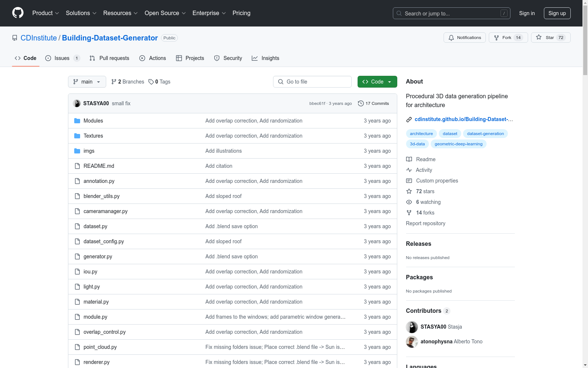Click the fork icon next to 14 forks
588x368 pixels.
coord(409,213)
